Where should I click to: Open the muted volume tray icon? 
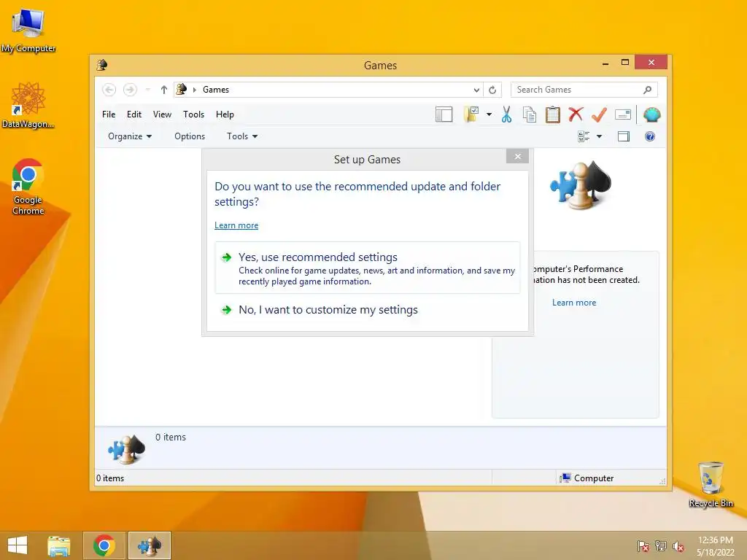(678, 545)
